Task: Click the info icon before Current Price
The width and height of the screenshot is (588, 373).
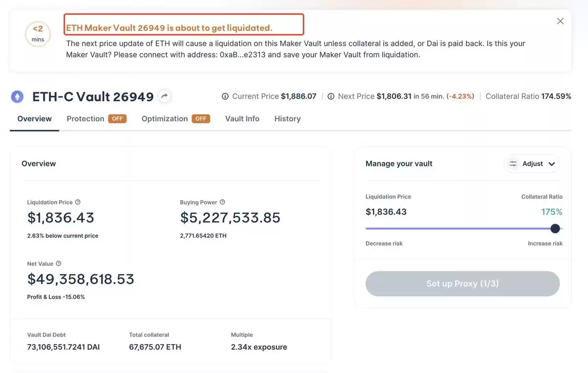Action: [225, 96]
